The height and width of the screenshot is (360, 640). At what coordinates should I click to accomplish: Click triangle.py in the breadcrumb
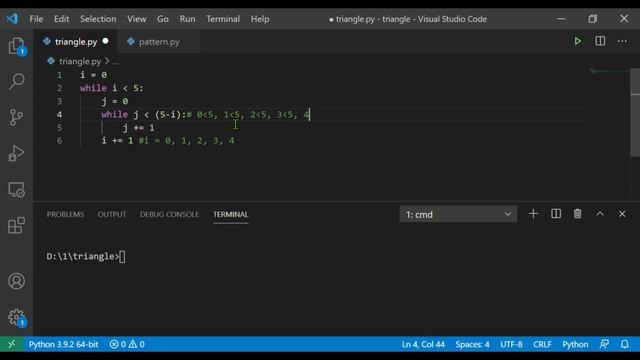click(x=80, y=61)
